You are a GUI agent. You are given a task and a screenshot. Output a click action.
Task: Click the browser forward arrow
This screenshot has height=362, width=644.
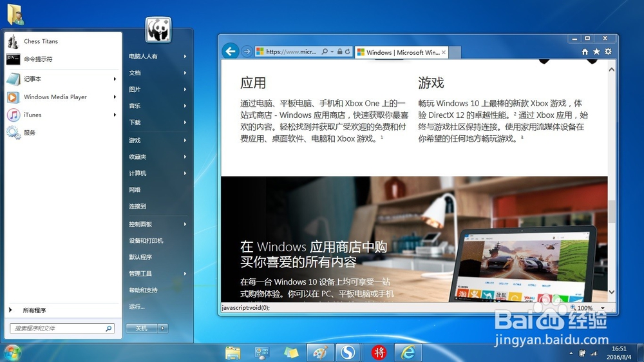pos(247,52)
